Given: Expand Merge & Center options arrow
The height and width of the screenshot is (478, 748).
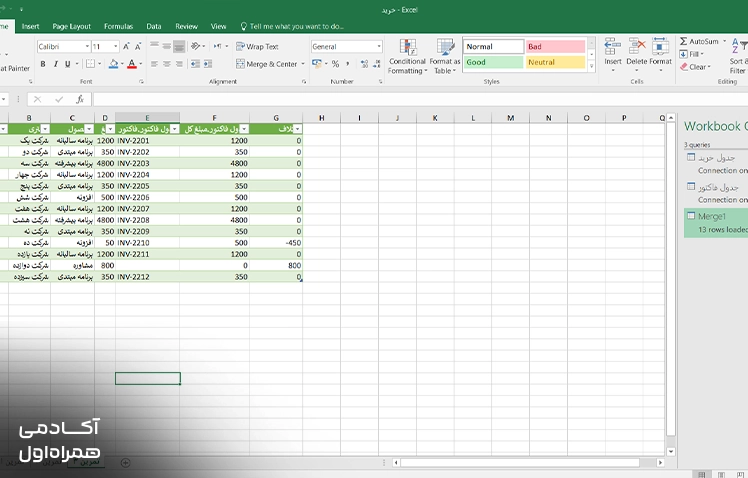Looking at the screenshot, I should [303, 64].
